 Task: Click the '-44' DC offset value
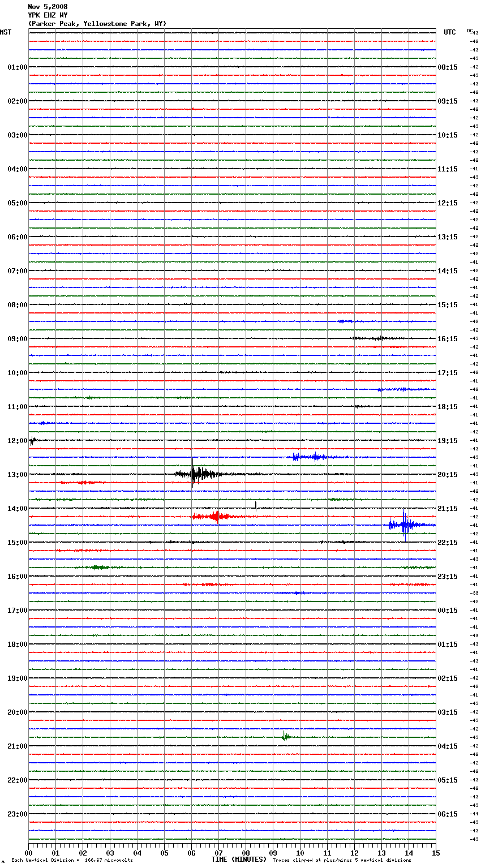(x=474, y=814)
